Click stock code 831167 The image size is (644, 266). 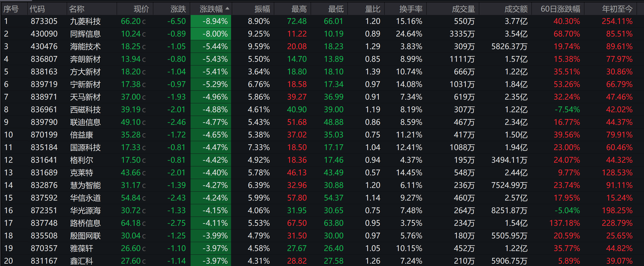(44, 261)
